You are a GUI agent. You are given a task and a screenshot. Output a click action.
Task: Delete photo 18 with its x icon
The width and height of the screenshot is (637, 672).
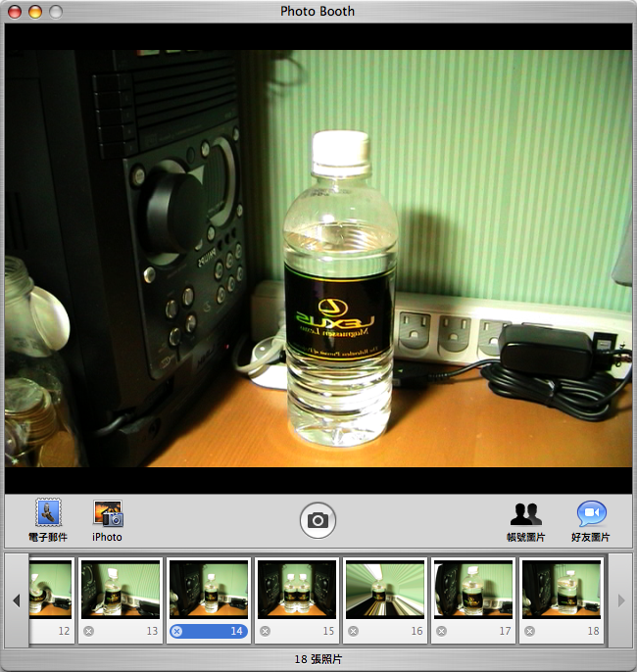(x=530, y=631)
